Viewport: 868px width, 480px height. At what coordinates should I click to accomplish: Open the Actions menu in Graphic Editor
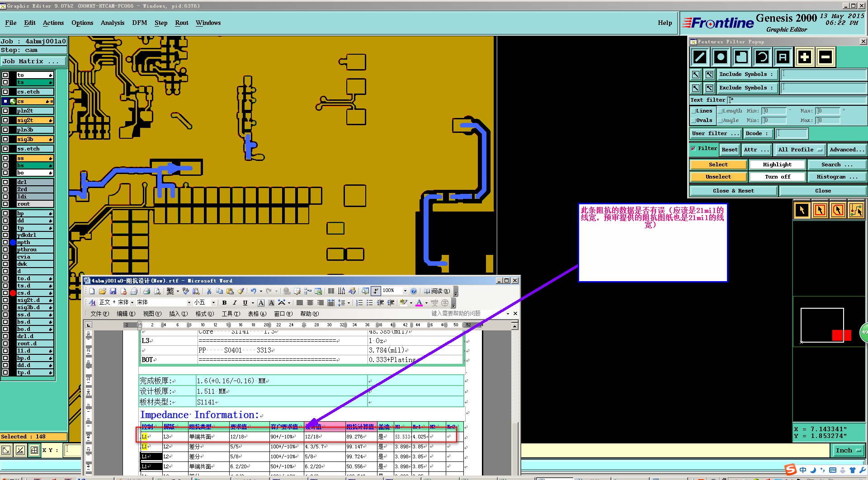[53, 23]
